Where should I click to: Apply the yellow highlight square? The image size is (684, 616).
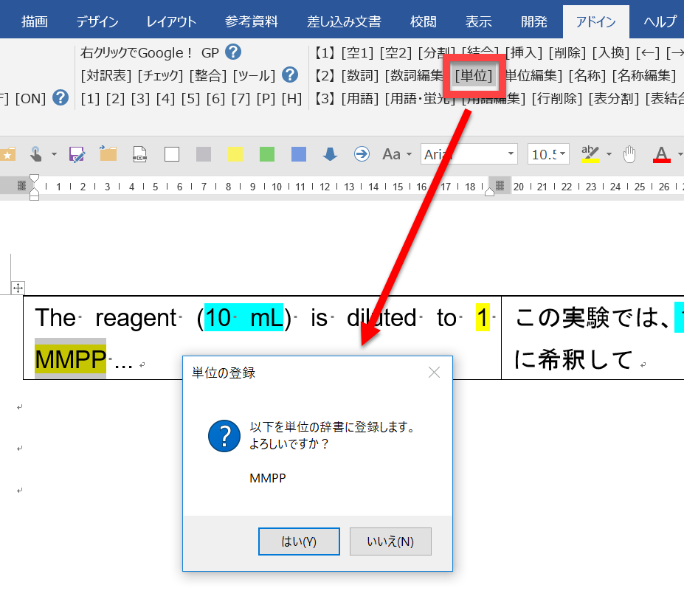(x=235, y=153)
